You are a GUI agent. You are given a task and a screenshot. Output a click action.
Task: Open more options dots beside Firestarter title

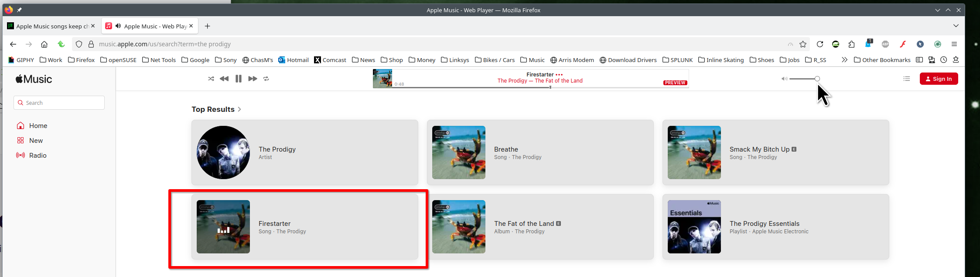tap(559, 75)
